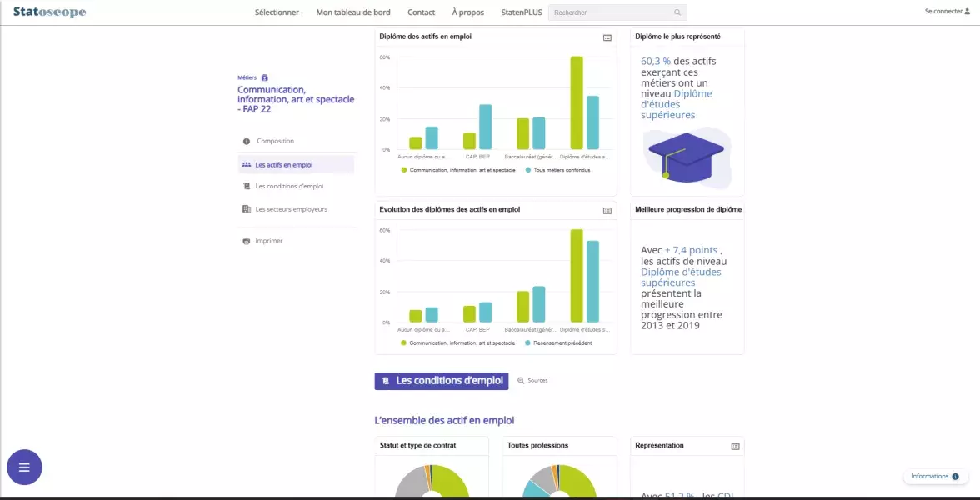Open the round hamburger menu button

coord(24,467)
